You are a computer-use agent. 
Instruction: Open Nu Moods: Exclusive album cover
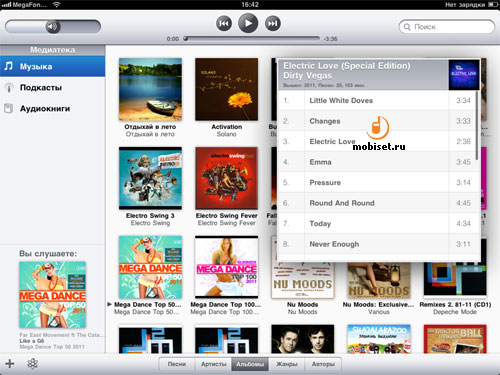(x=379, y=280)
